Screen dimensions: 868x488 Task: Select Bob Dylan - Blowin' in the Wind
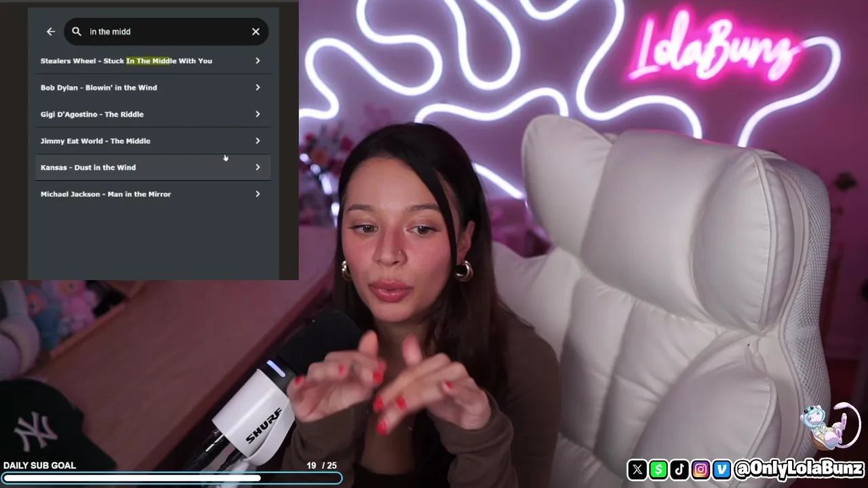tap(153, 87)
